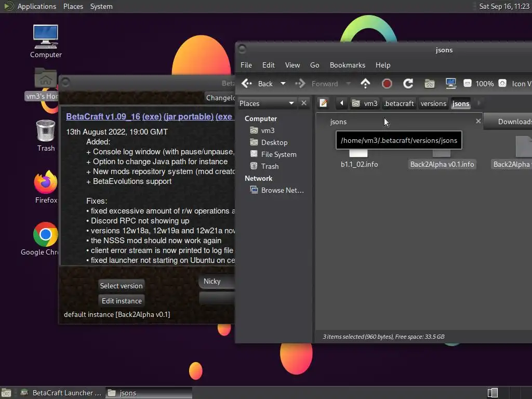Open the Trash desktop icon
Image resolution: width=532 pixels, height=399 pixels.
point(46,136)
